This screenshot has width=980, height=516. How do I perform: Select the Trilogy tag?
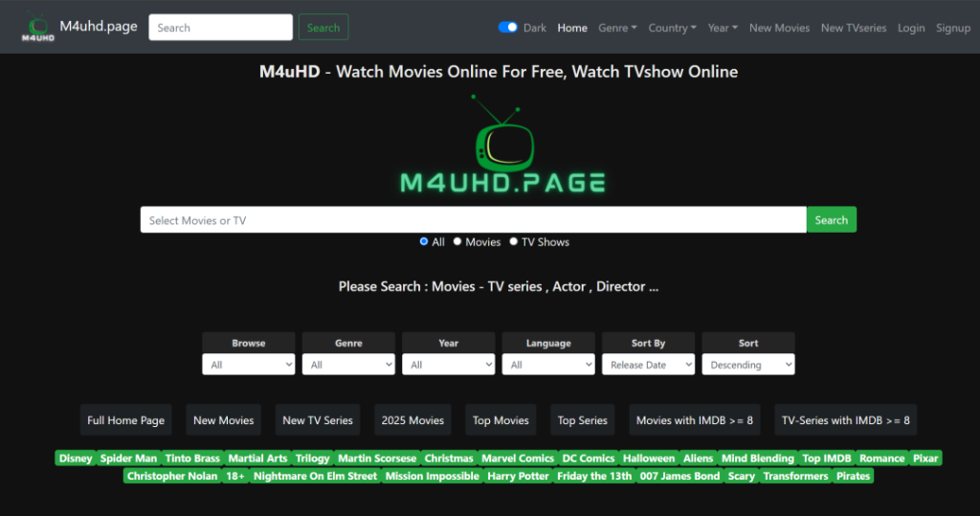coord(313,459)
